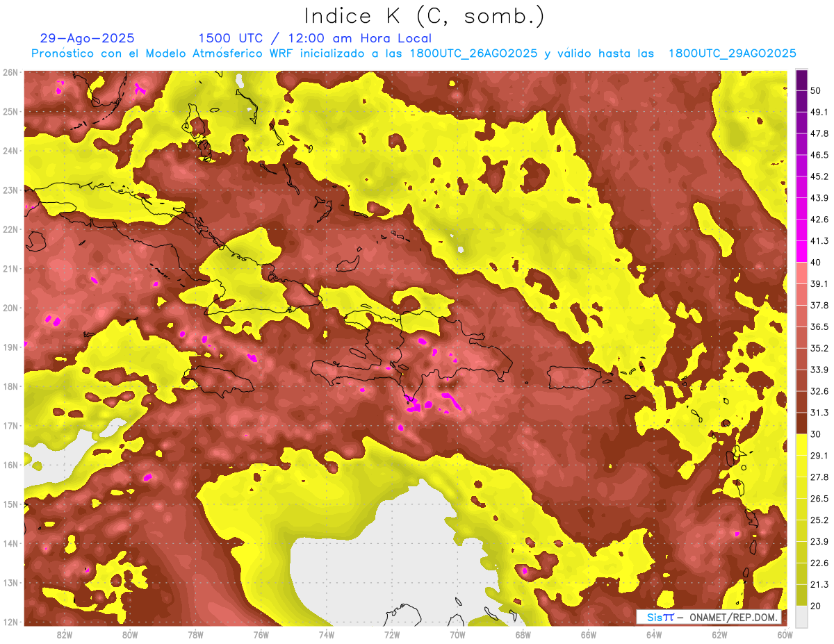Click the valid-until time "1800UTC_29AGO2025"
Screen dimensions: 834x644
click(x=732, y=53)
